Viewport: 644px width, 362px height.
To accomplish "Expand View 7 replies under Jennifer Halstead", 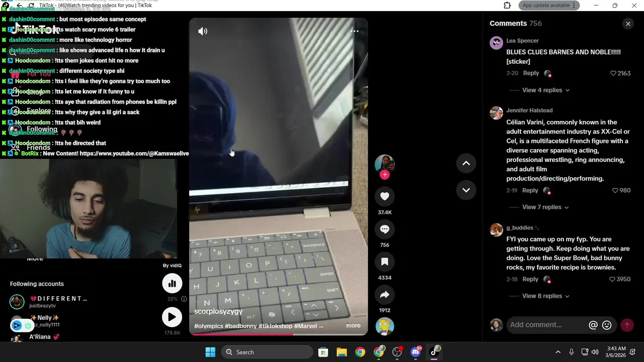I will pos(545,207).
